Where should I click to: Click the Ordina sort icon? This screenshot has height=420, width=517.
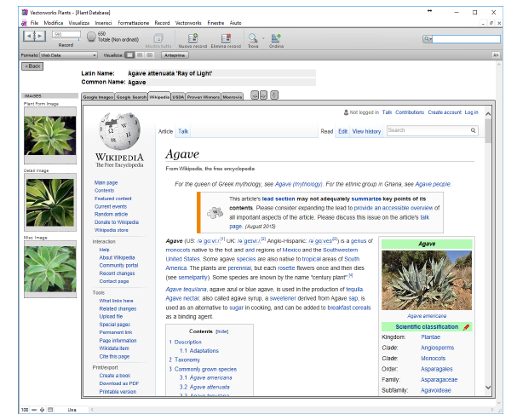pyautogui.click(x=276, y=38)
